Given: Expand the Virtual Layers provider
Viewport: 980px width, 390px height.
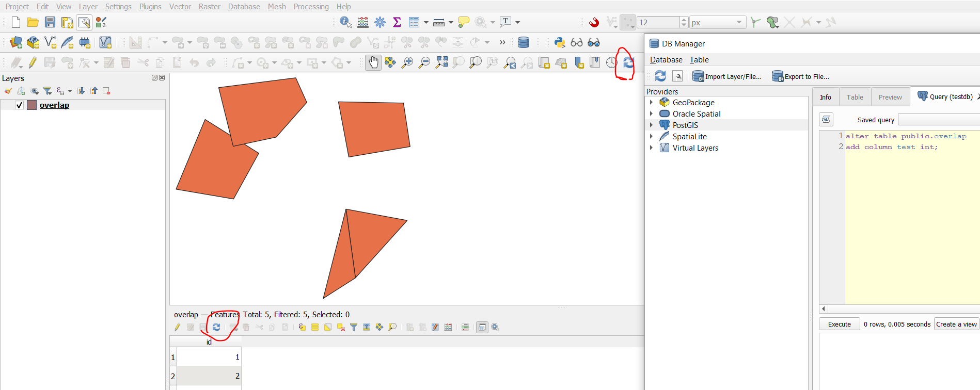Looking at the screenshot, I should pyautogui.click(x=651, y=148).
